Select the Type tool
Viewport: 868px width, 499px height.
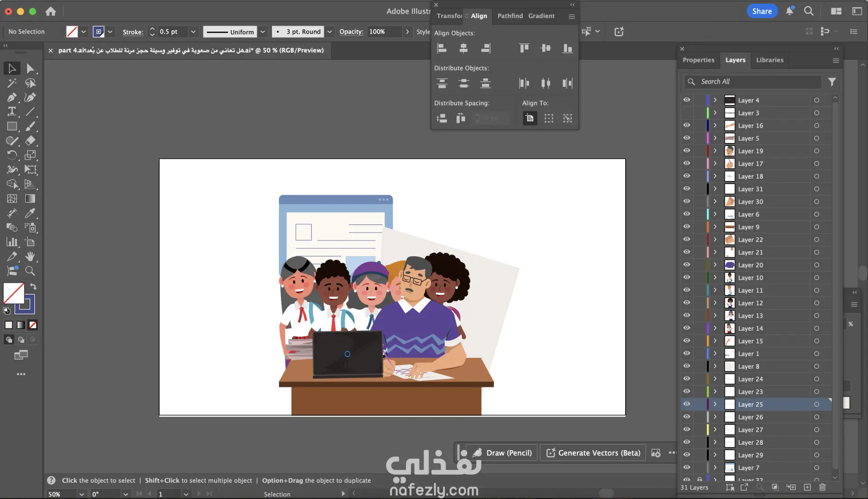tap(12, 112)
